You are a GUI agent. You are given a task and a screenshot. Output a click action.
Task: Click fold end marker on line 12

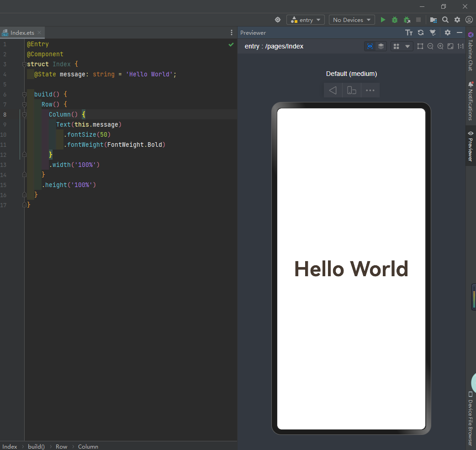[x=24, y=155]
